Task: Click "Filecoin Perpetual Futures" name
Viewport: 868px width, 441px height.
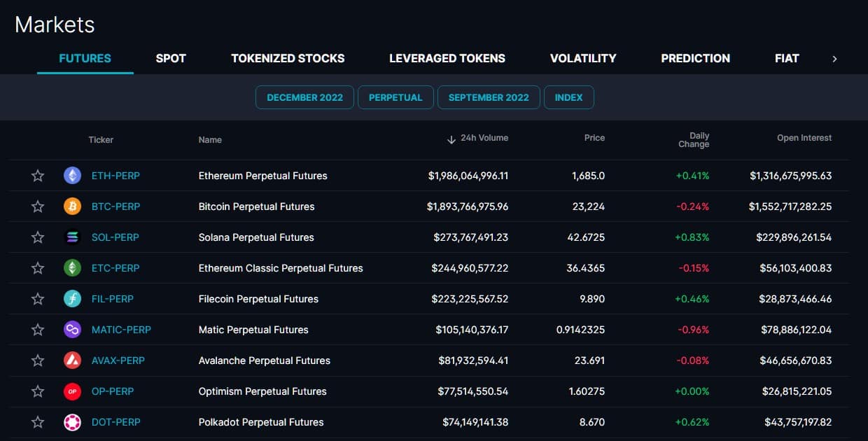Action: (258, 299)
